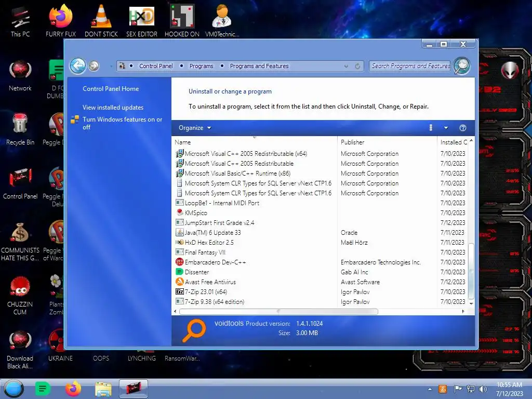Focus the Search Programs and Features box
Image resolution: width=532 pixels, height=399 pixels.
(410, 66)
